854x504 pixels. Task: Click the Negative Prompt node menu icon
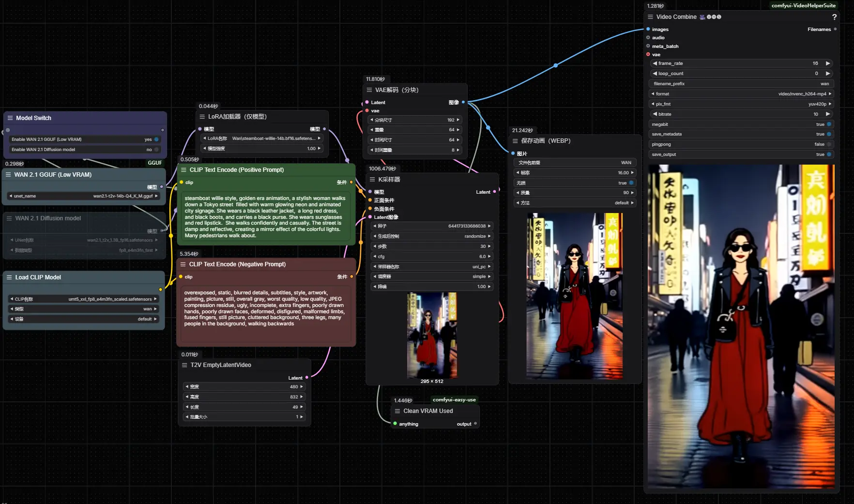click(x=183, y=264)
